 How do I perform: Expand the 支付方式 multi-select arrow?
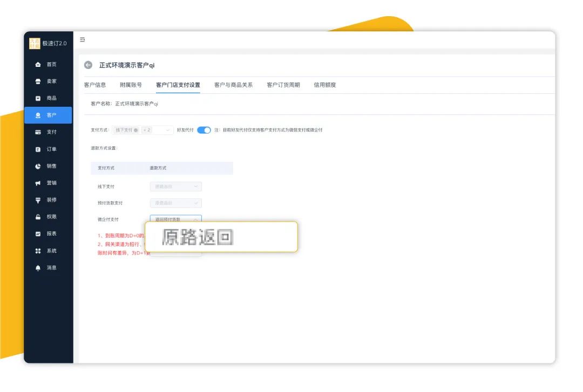coord(168,130)
